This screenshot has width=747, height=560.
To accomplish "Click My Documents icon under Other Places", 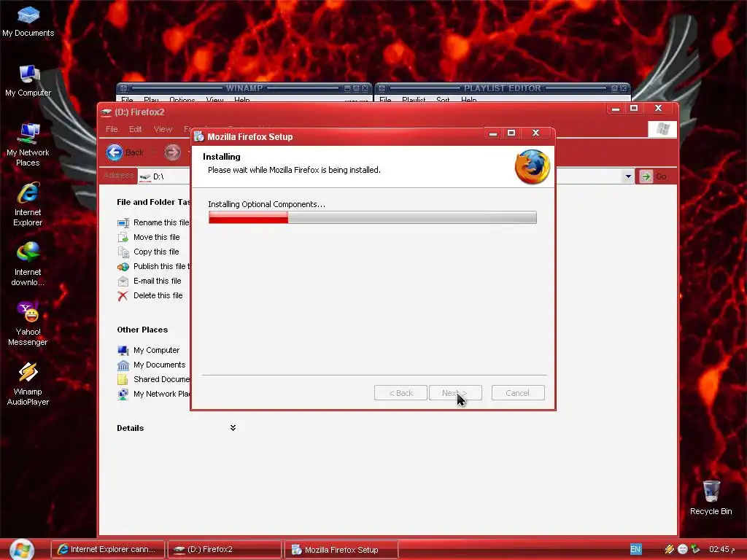I will click(123, 365).
